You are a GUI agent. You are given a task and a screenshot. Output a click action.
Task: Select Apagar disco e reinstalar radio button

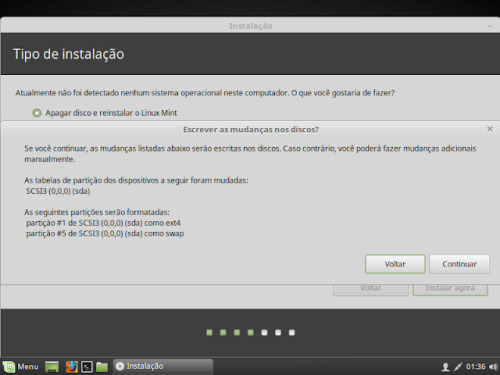[x=37, y=113]
